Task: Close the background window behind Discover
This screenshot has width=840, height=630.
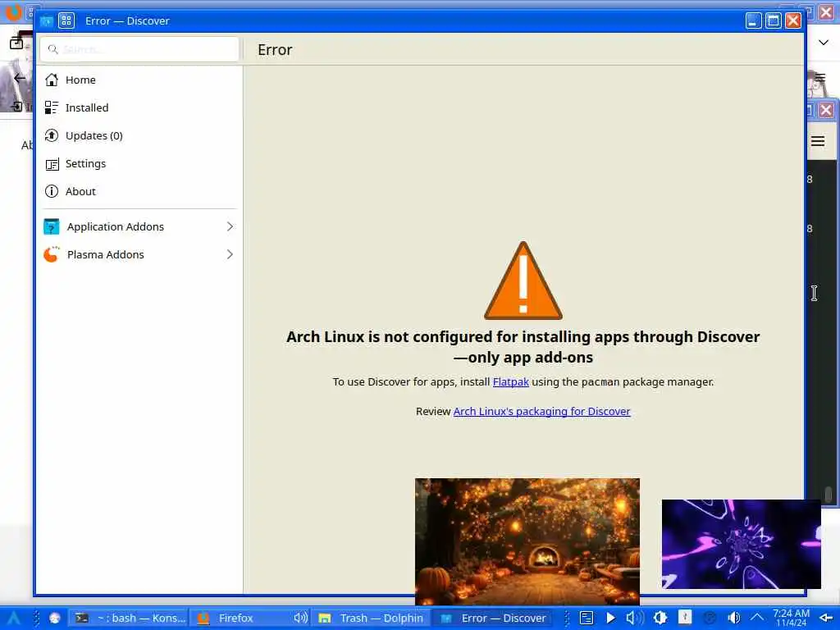Action: coord(826,110)
